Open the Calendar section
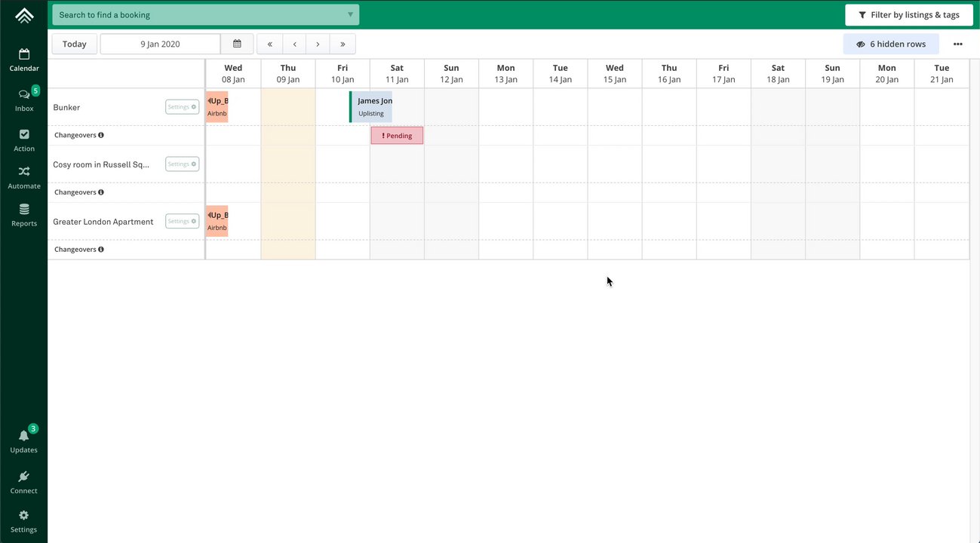 coord(23,60)
